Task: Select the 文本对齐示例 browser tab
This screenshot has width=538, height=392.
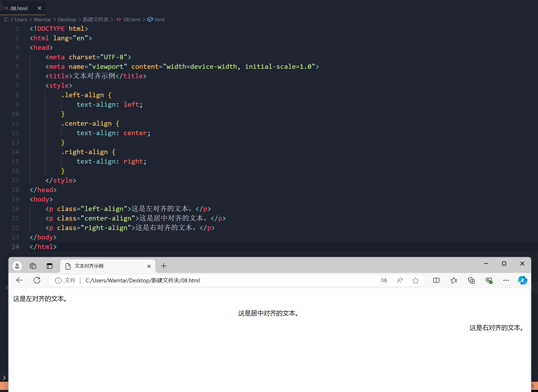Action: (90, 266)
